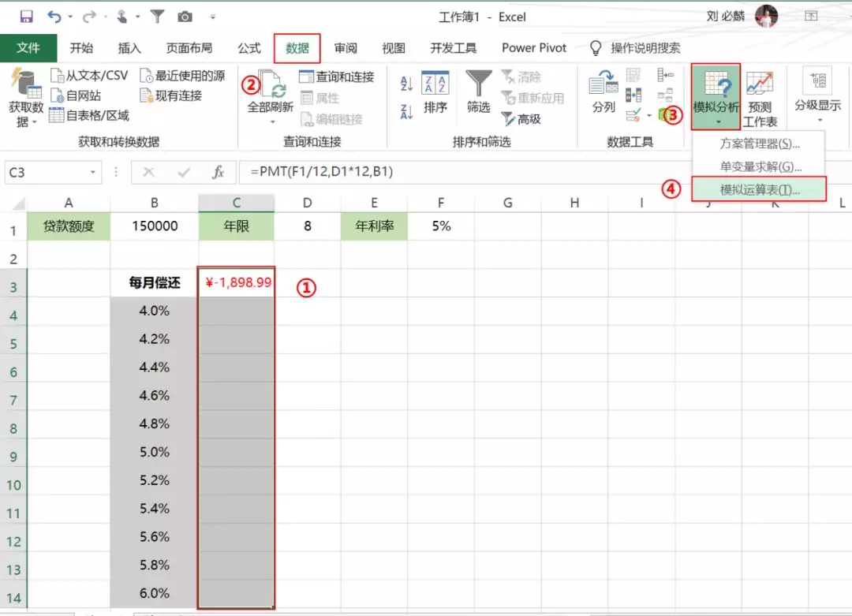
Task: Click the large Filter (筛选) funnel button
Action: click(x=479, y=91)
